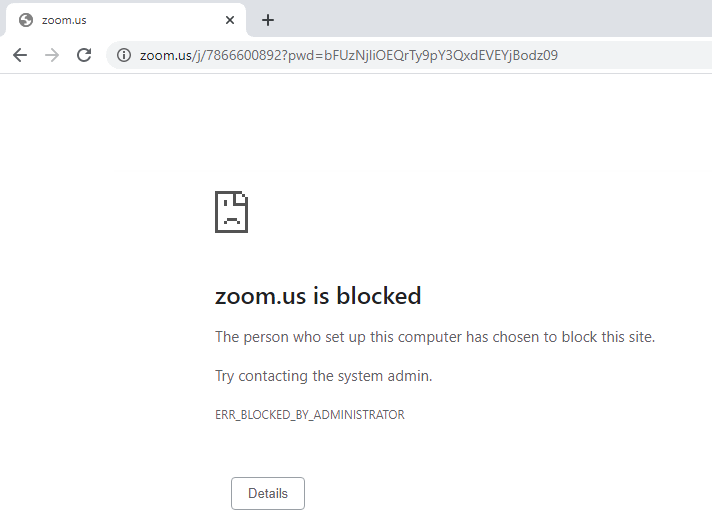Close the zoom.us tab
This screenshot has width=712, height=531.
pyautogui.click(x=230, y=20)
